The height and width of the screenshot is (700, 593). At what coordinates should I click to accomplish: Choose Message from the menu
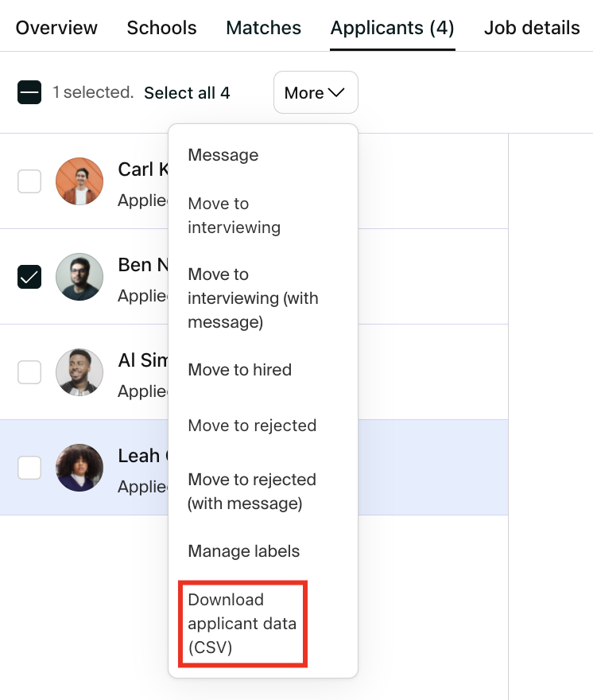223,155
